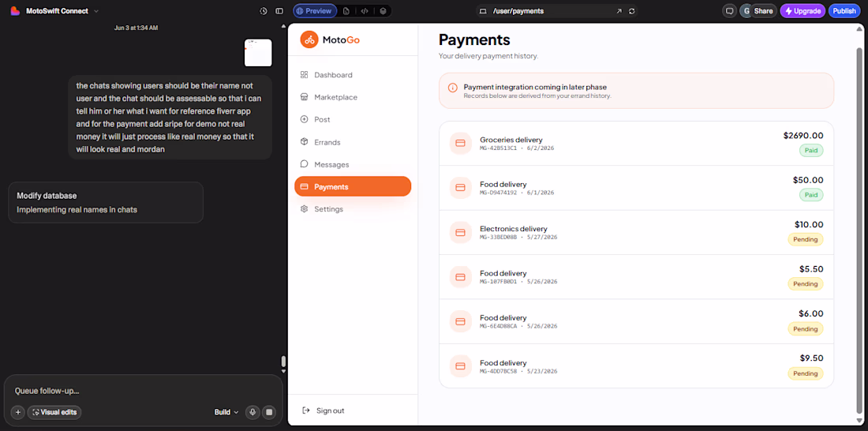Click the card icon for MG-107FB0D1

tap(460, 277)
